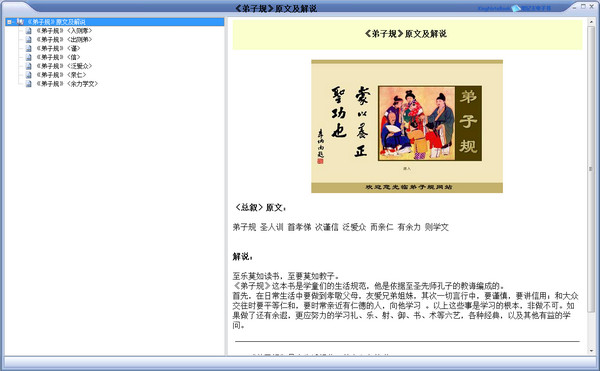
Task: Click the 解说 heading in content
Action: [x=242, y=256]
